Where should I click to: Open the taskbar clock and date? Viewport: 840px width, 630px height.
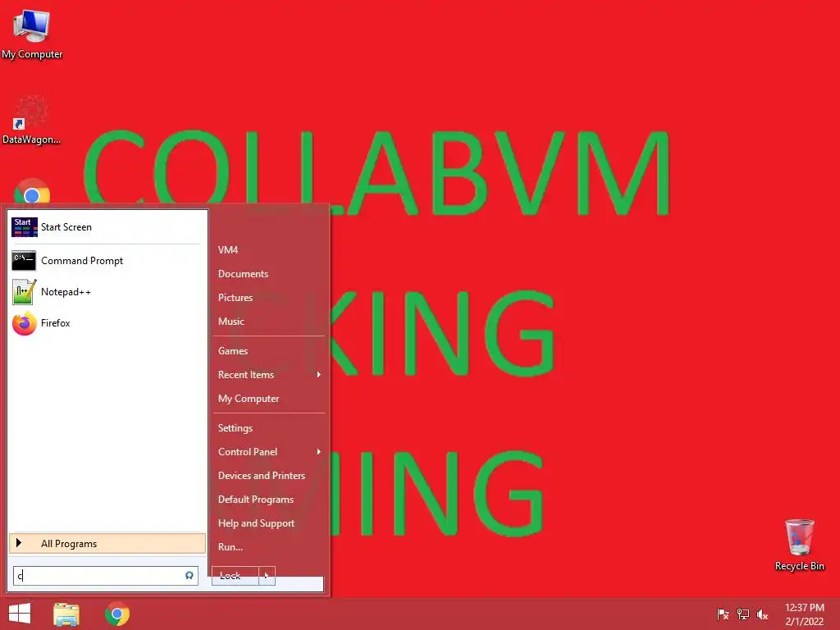tap(804, 614)
